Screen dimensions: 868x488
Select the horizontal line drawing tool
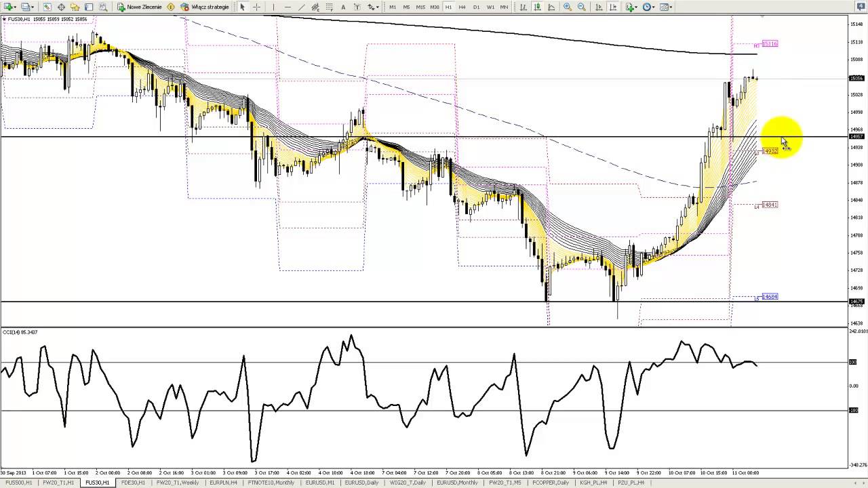coord(288,7)
